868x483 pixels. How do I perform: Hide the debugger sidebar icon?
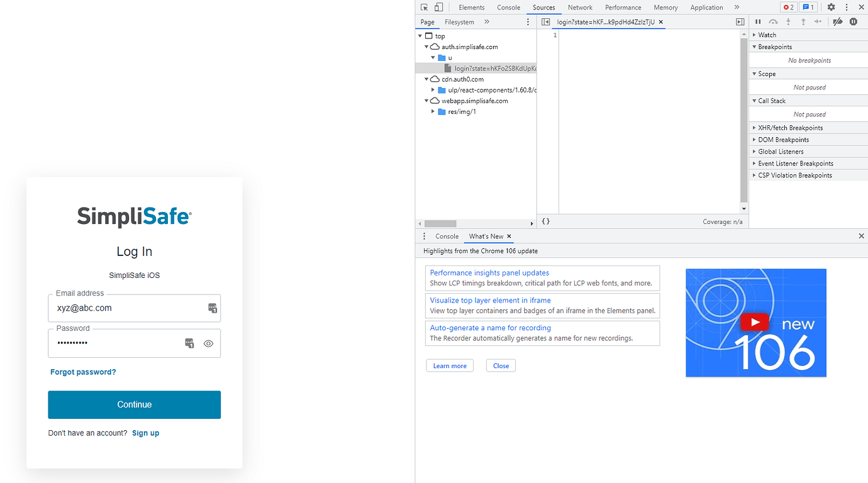pyautogui.click(x=740, y=22)
